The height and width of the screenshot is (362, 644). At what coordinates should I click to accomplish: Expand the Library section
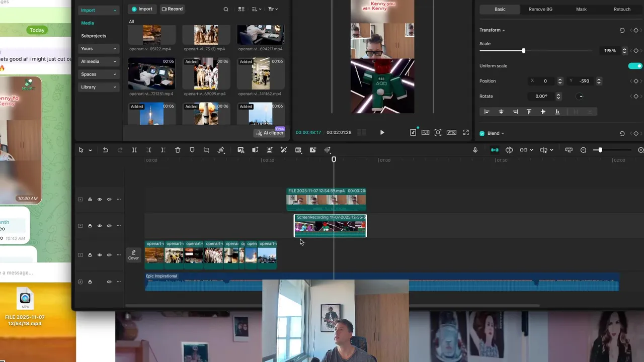[99, 87]
